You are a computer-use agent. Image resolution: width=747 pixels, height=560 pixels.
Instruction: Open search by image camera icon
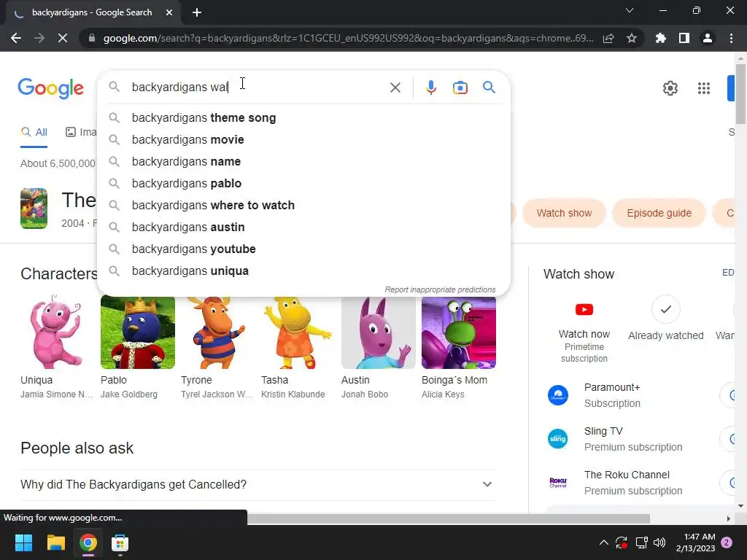tap(460, 87)
